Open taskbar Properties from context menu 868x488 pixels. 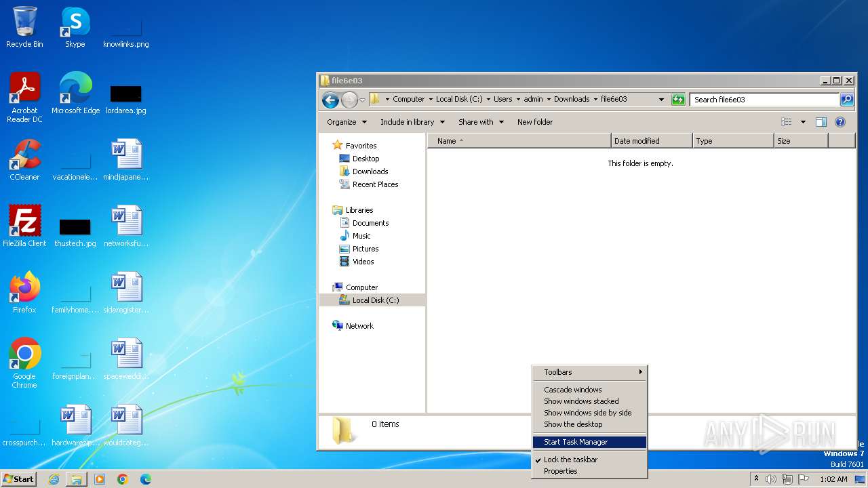pyautogui.click(x=589, y=471)
